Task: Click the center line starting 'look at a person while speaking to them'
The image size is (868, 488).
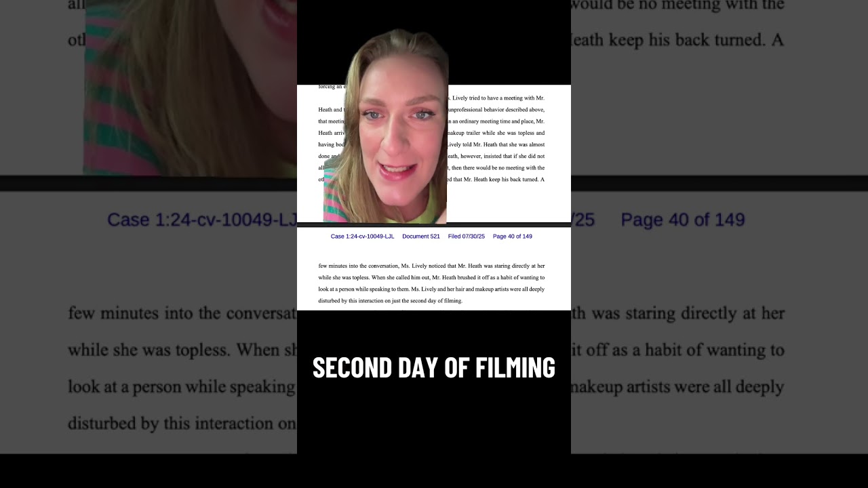Action: pos(431,289)
